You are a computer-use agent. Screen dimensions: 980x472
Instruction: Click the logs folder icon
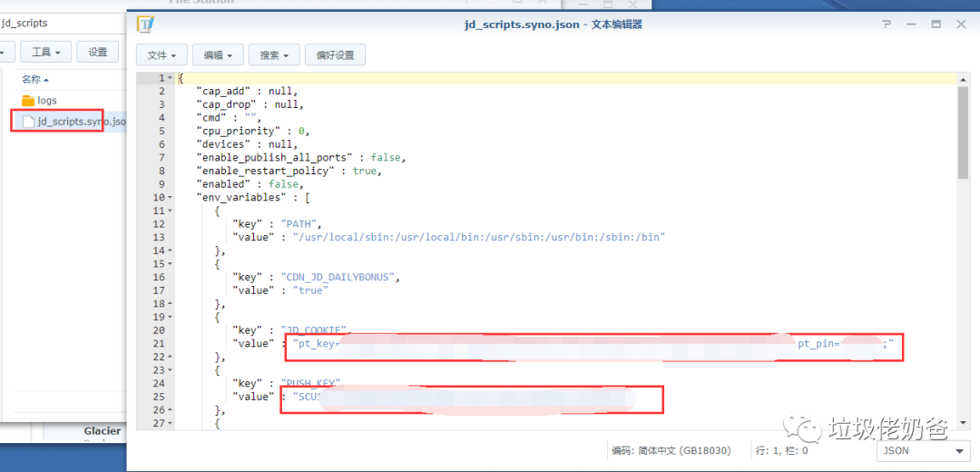[x=28, y=101]
